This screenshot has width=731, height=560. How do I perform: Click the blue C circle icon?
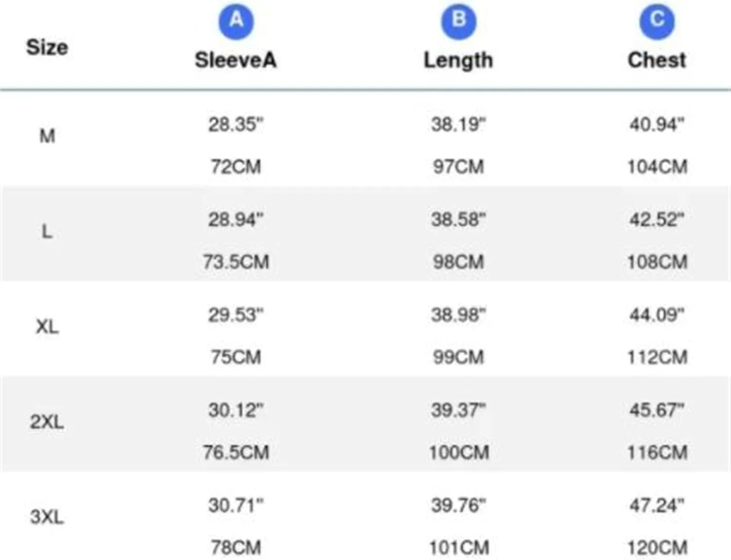[x=657, y=21]
